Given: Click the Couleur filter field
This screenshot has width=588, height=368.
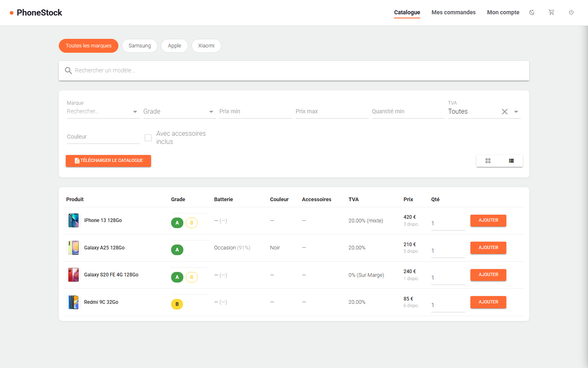Looking at the screenshot, I should point(103,137).
